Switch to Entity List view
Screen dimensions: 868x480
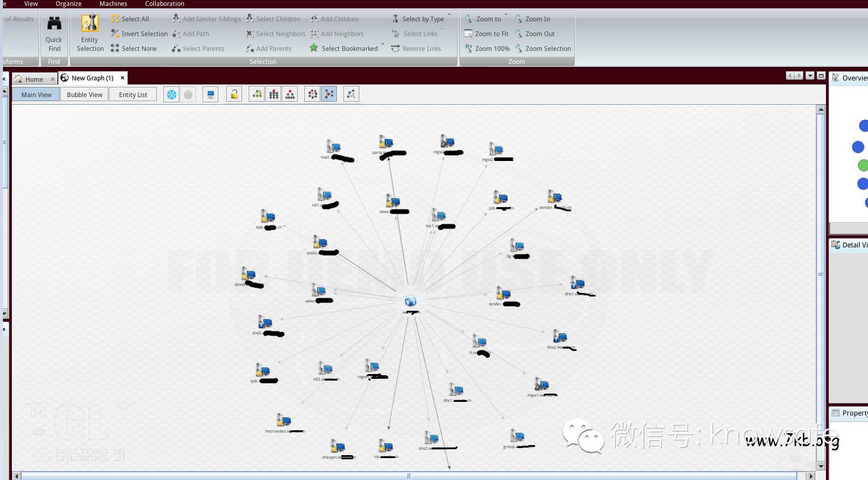click(133, 94)
